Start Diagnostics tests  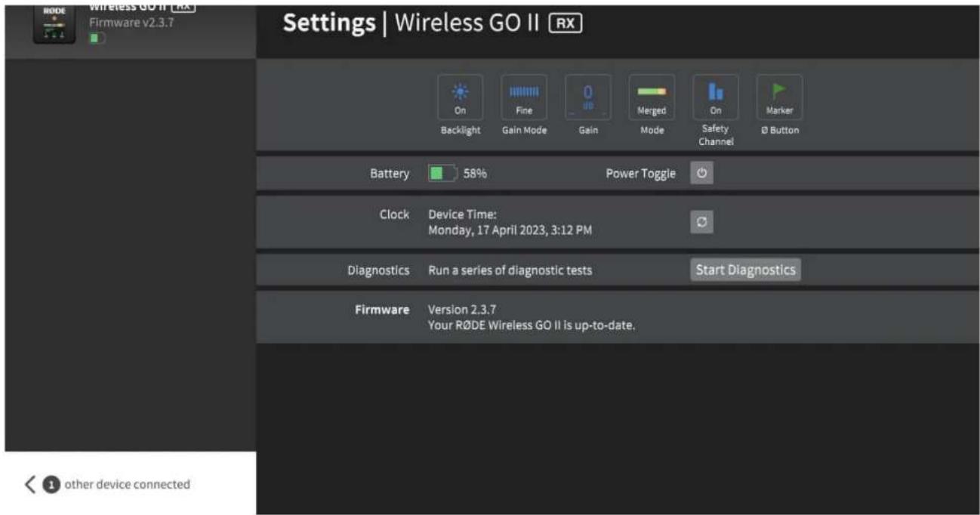745,270
